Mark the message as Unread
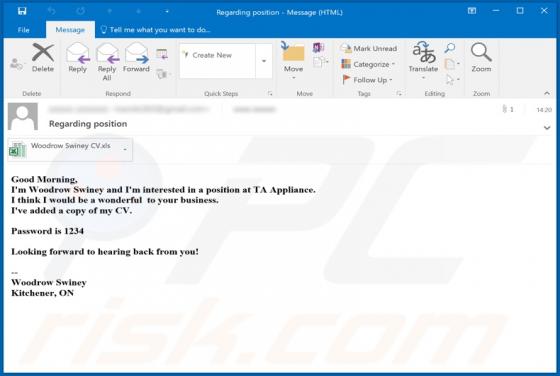The width and height of the screenshot is (560, 376). click(368, 48)
